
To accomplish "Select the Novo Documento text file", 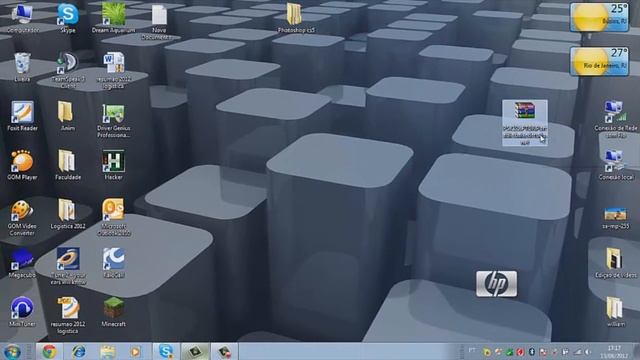I will tap(159, 22).
